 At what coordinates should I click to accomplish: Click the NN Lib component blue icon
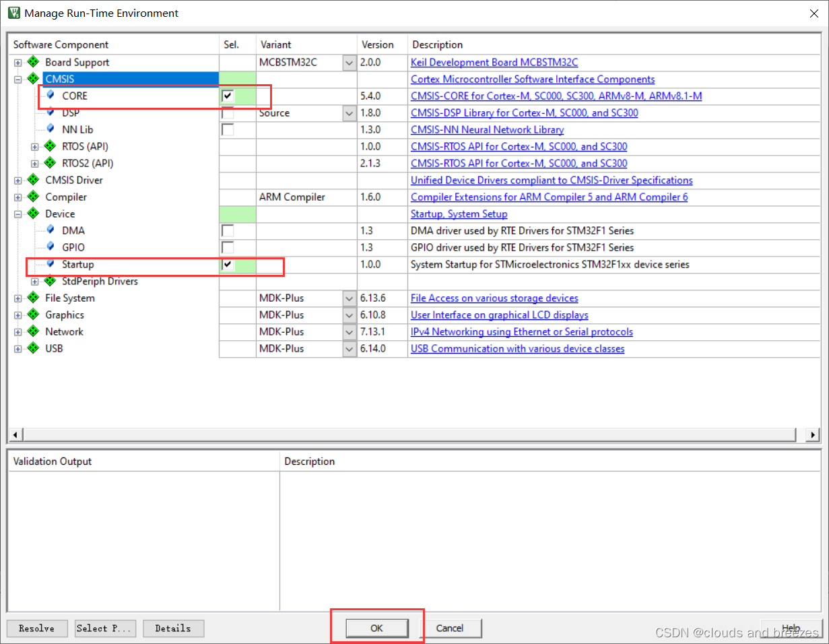[x=51, y=129]
